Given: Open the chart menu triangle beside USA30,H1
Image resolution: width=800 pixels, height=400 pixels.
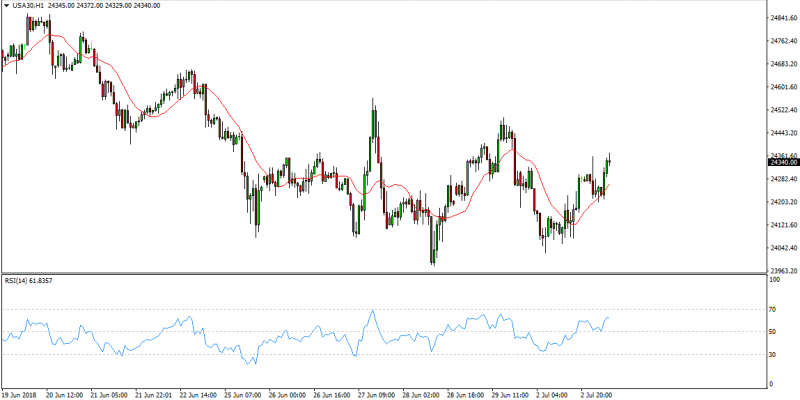Looking at the screenshot, I should [x=6, y=7].
